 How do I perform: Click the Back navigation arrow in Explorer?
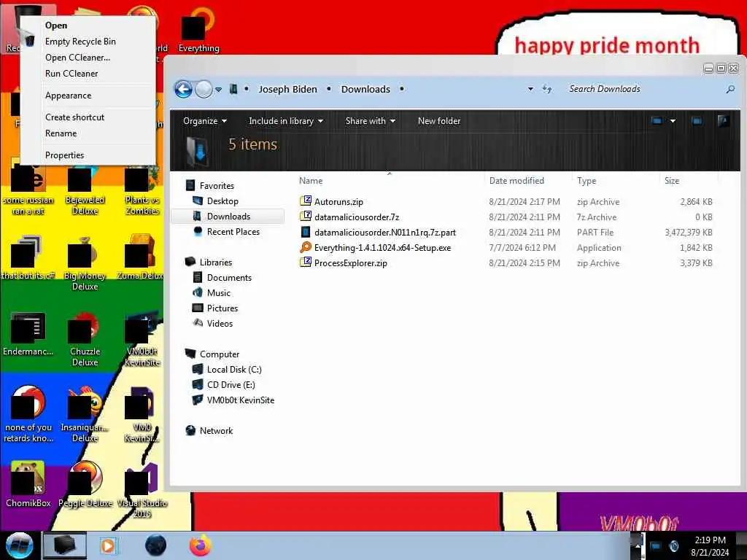pyautogui.click(x=183, y=89)
